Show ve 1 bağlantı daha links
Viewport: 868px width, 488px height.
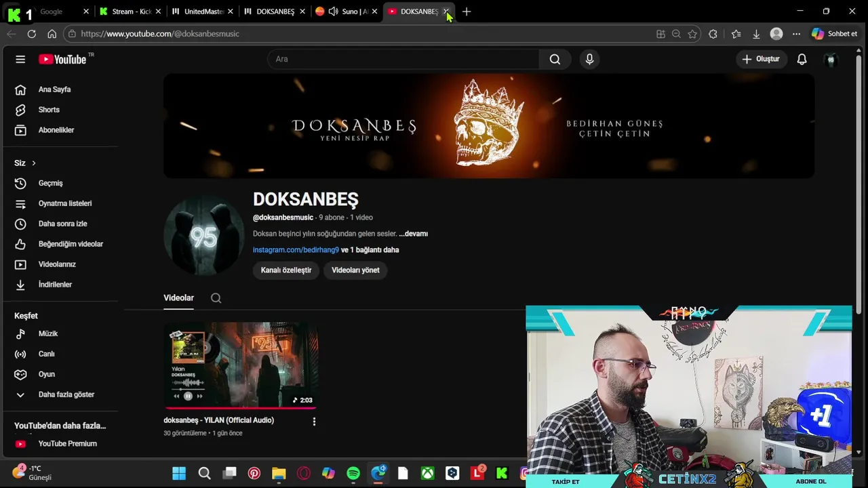click(x=370, y=250)
